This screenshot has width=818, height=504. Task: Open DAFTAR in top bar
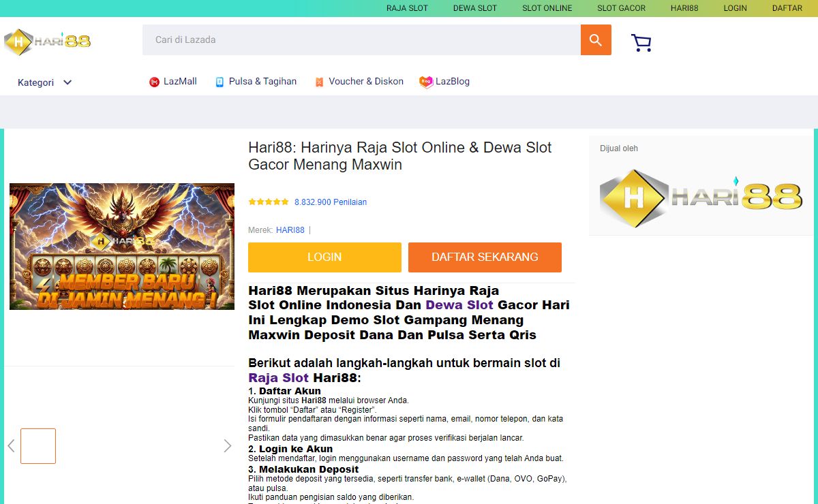pyautogui.click(x=787, y=8)
